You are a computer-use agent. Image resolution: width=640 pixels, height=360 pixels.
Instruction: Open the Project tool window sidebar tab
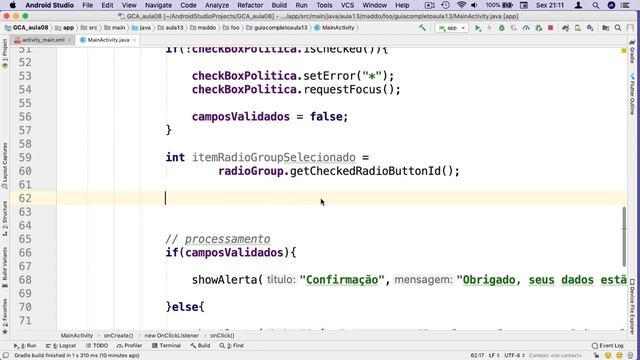point(5,53)
